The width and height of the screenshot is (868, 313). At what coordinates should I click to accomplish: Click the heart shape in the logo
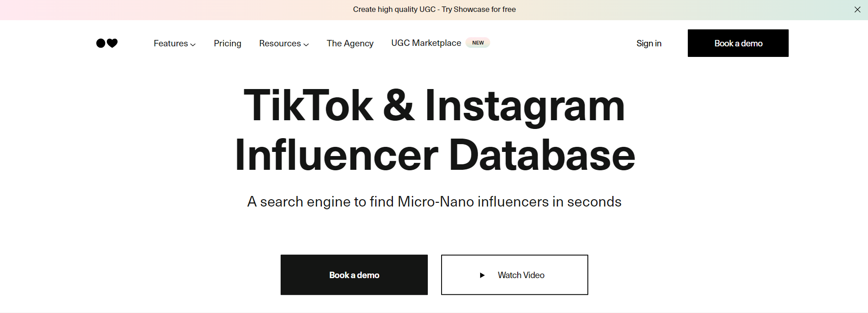tap(112, 43)
